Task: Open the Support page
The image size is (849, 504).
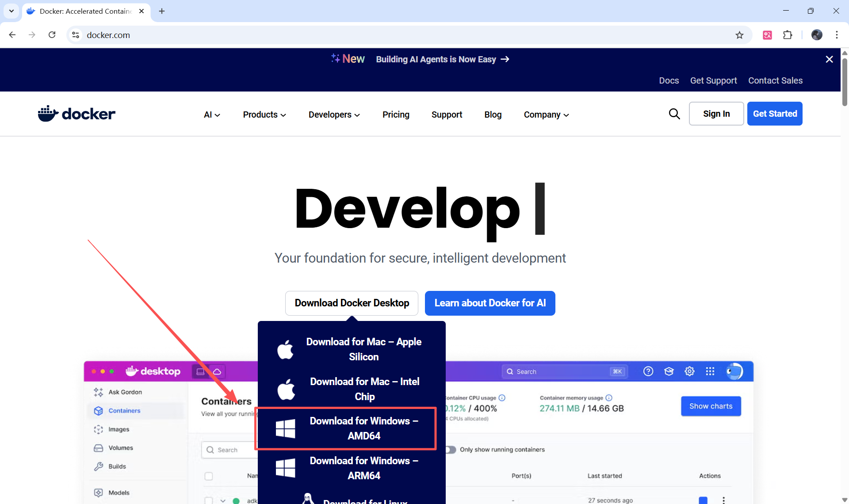Action: coord(447,115)
